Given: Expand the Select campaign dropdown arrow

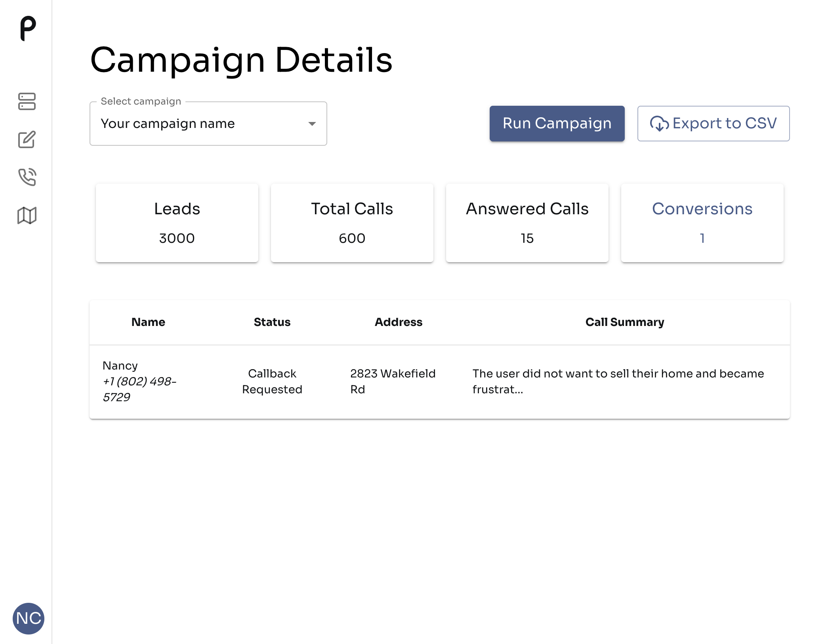Looking at the screenshot, I should 312,124.
